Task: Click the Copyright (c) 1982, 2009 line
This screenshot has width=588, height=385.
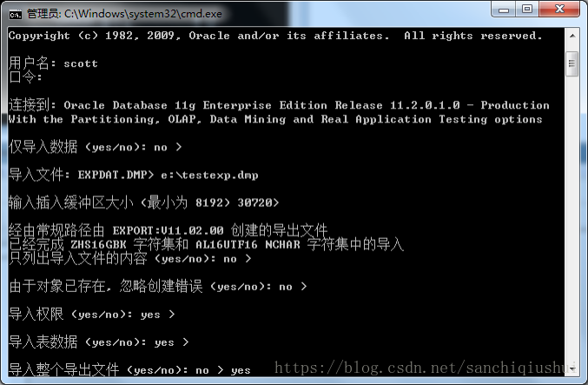Action: pos(275,36)
